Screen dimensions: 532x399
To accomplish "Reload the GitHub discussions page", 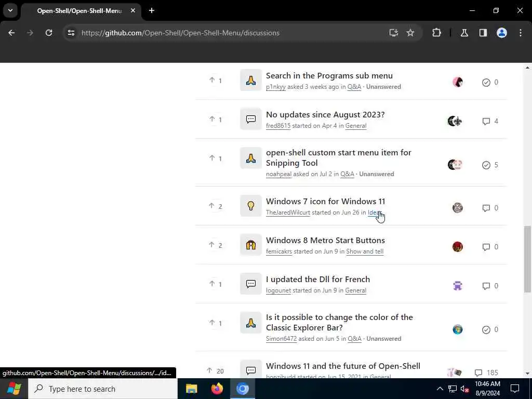I will (49, 33).
